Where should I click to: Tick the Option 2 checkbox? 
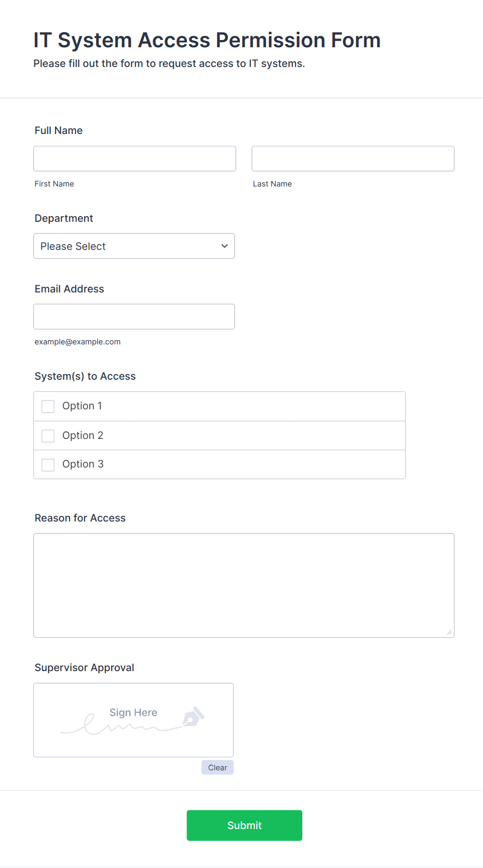[x=48, y=436]
